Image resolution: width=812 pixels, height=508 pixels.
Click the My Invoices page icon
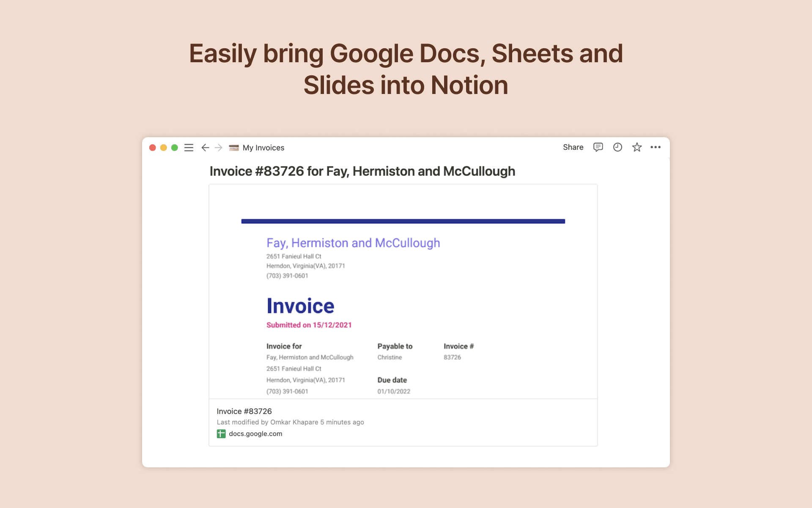[234, 147]
